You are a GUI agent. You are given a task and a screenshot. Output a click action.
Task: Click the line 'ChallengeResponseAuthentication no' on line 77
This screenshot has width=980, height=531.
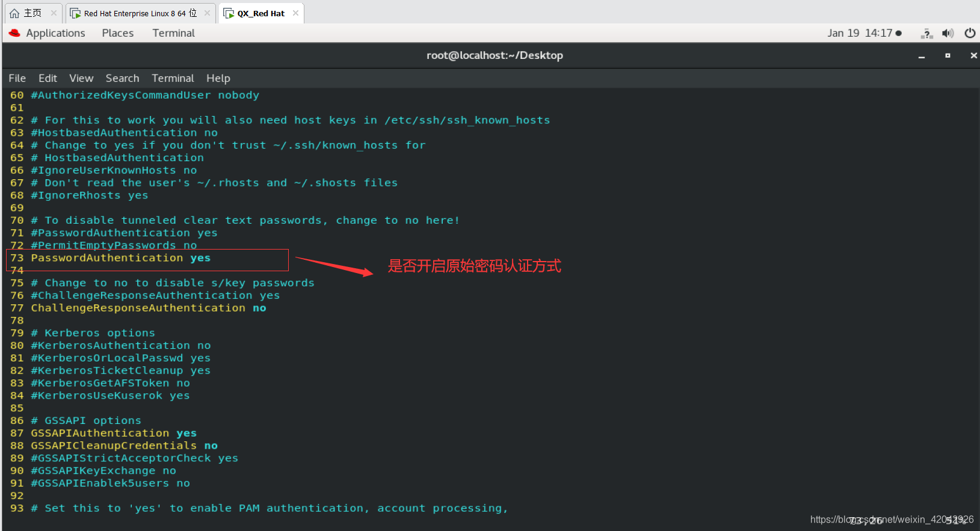pyautogui.click(x=149, y=308)
